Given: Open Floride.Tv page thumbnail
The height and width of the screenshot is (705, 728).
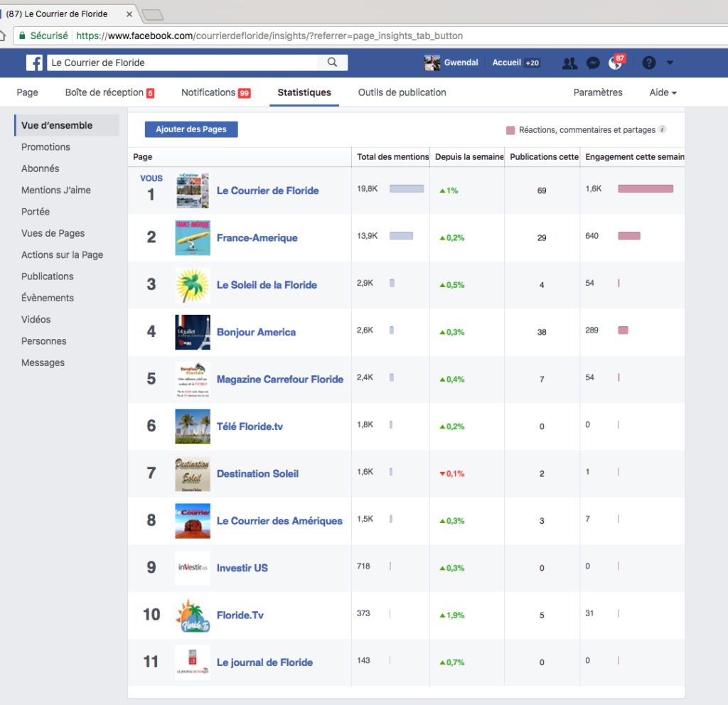Looking at the screenshot, I should (x=193, y=615).
